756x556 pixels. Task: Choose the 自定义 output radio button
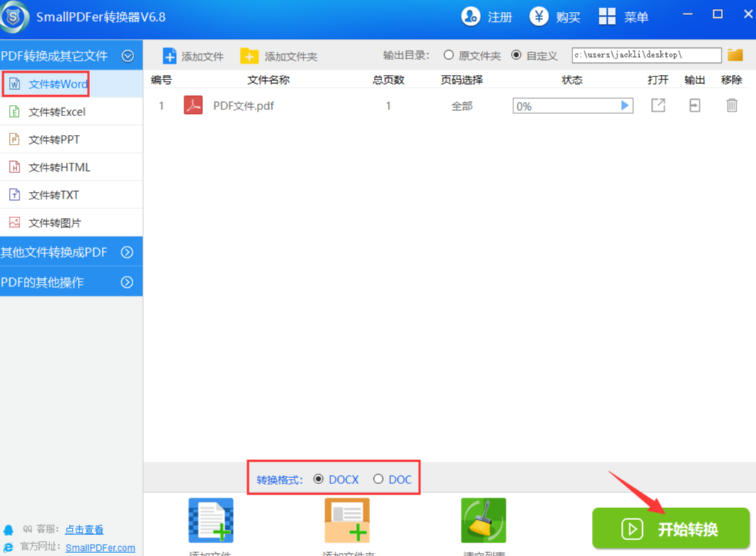coord(516,55)
